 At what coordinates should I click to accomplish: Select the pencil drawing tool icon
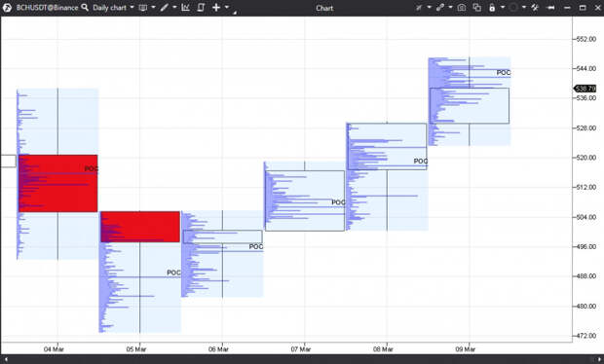click(165, 8)
